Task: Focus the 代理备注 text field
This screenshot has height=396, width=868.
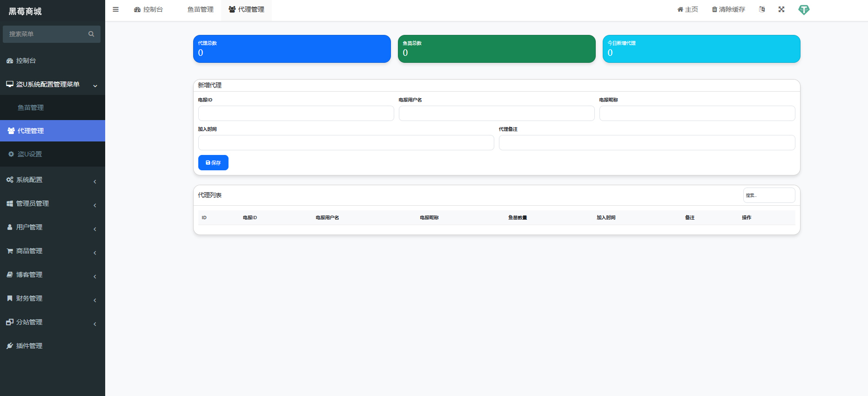Action: (x=646, y=143)
